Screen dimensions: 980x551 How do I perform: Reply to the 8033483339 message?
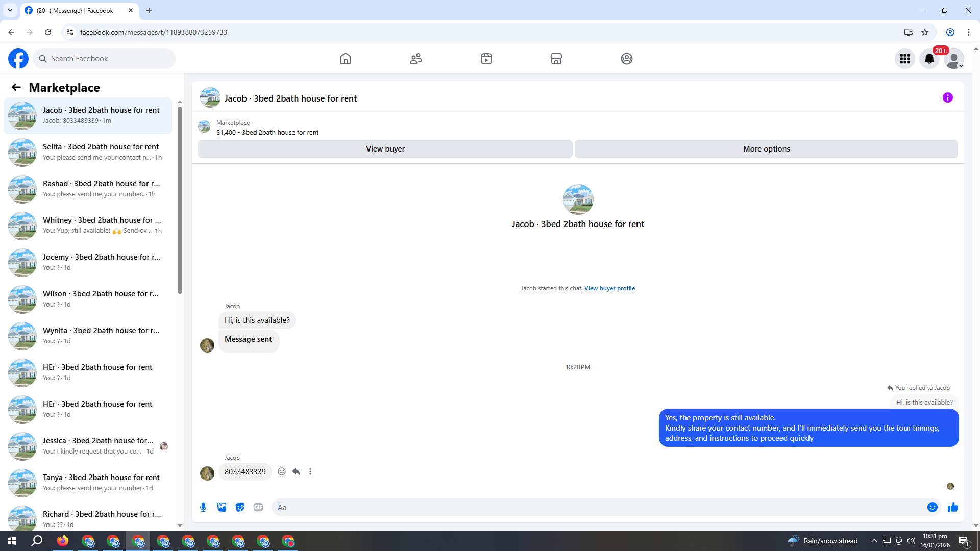[296, 471]
